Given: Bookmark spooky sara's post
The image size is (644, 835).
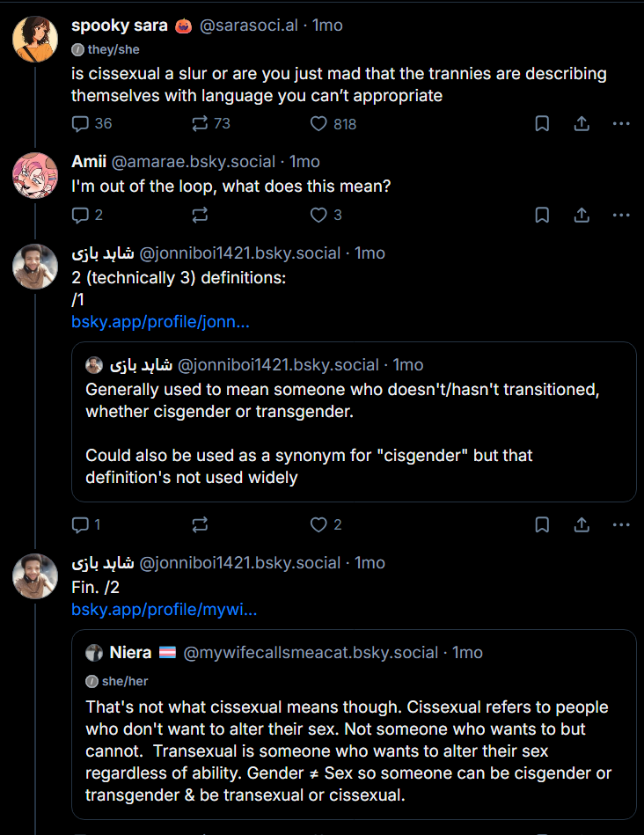Looking at the screenshot, I should pyautogui.click(x=542, y=124).
